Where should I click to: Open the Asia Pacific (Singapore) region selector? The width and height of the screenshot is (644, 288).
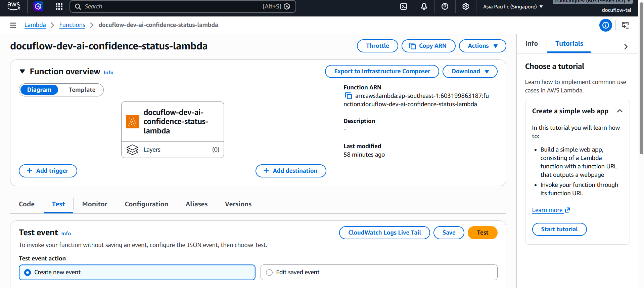pyautogui.click(x=513, y=7)
